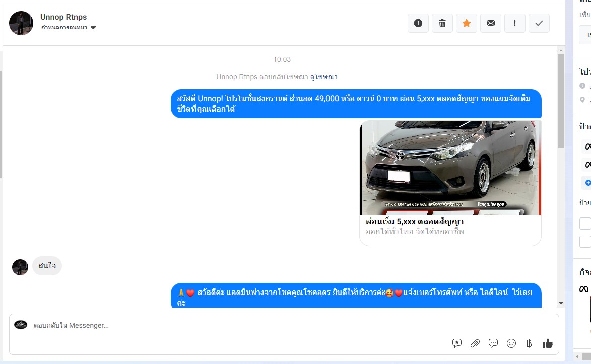
Task: Send a thumbs-up like
Action: pyautogui.click(x=547, y=343)
